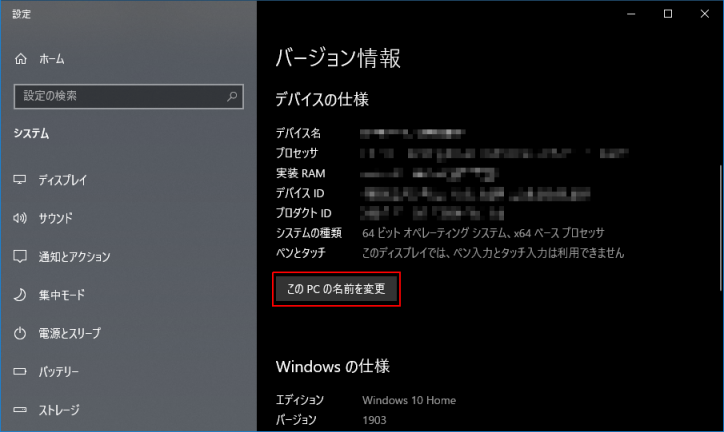The image size is (724, 432).
Task: Click the ペンとタッチ description text
Action: pos(492,253)
